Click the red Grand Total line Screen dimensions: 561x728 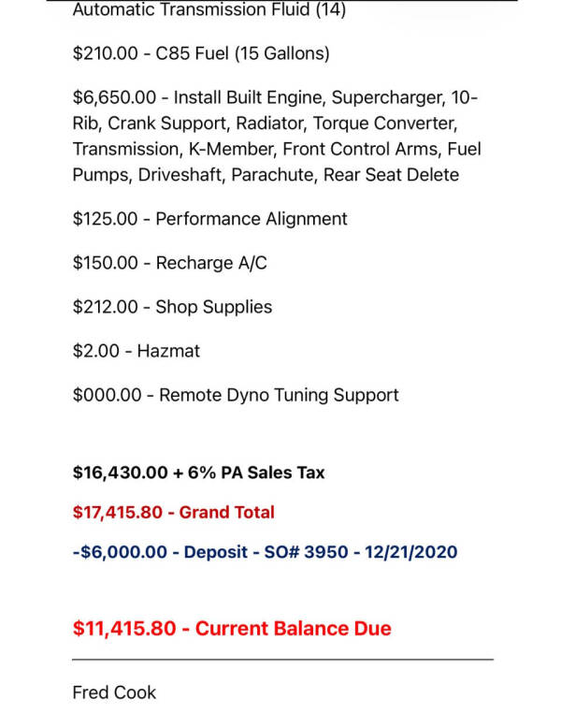pyautogui.click(x=173, y=513)
